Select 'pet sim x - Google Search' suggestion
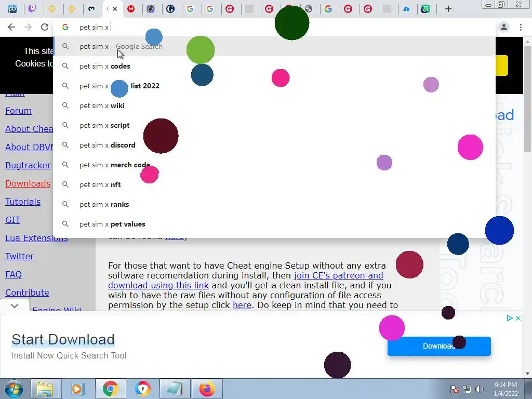This screenshot has height=399, width=532. point(274,46)
